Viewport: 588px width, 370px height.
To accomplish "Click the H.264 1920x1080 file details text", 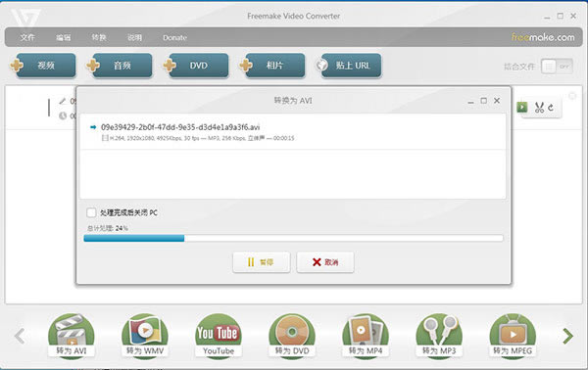I will coord(202,138).
